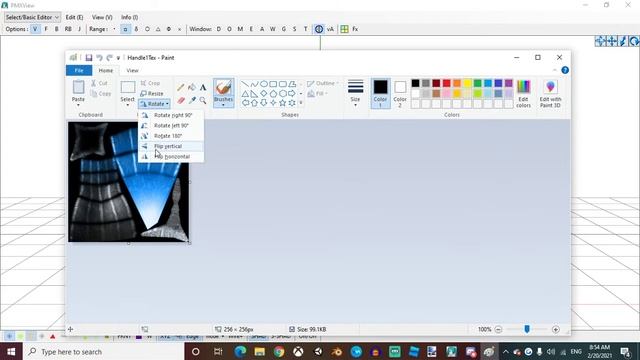Select the Pencil tool in Paint
The image size is (640, 360).
(x=181, y=87)
